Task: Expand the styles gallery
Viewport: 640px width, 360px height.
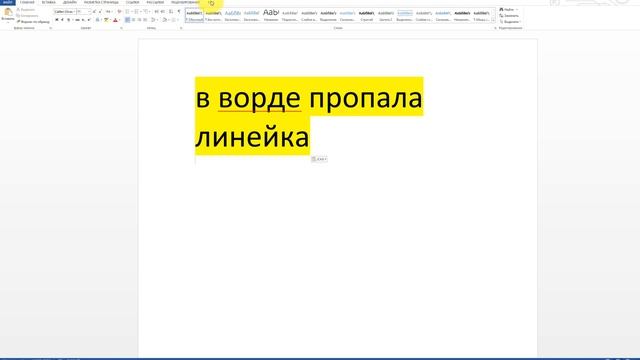Action: coord(493,20)
